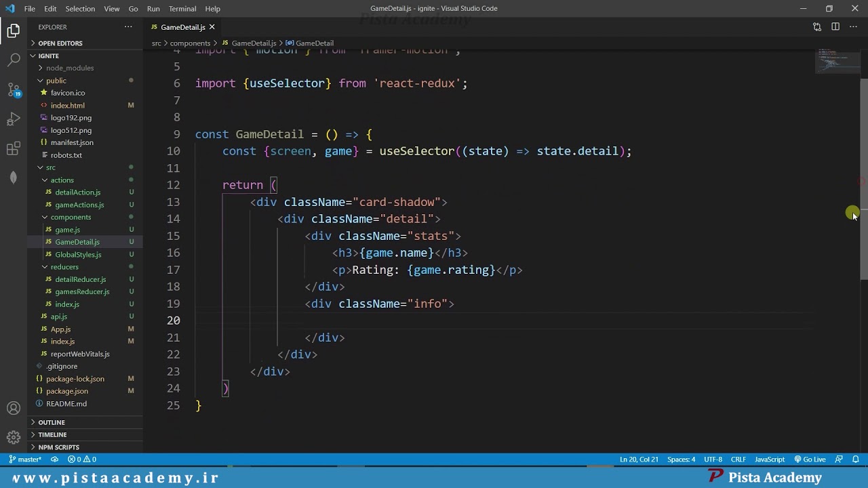Close the GameDetail.js tab

tap(212, 27)
